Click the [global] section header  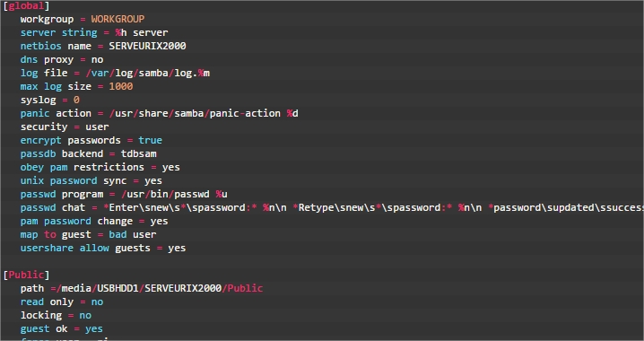[x=26, y=5]
